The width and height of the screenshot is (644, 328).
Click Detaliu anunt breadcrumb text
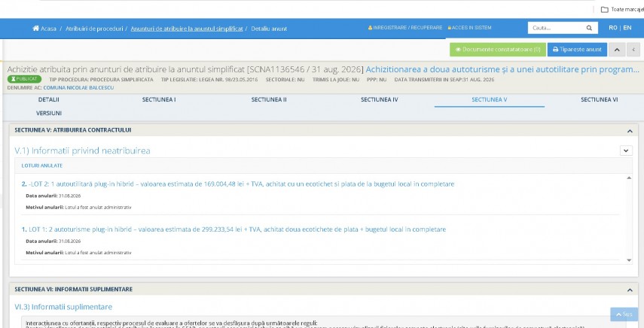tap(269, 29)
